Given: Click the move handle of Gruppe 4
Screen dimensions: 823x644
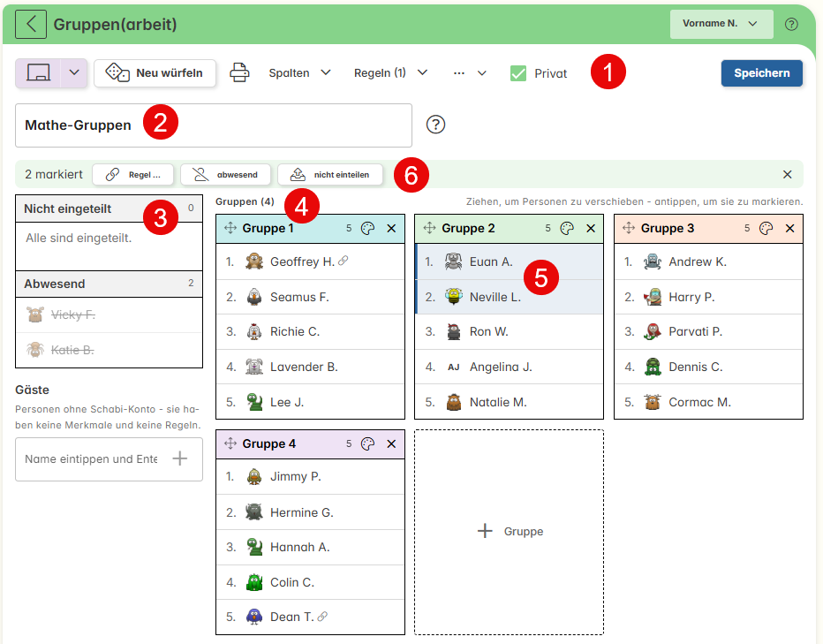Looking at the screenshot, I should pyautogui.click(x=230, y=443).
